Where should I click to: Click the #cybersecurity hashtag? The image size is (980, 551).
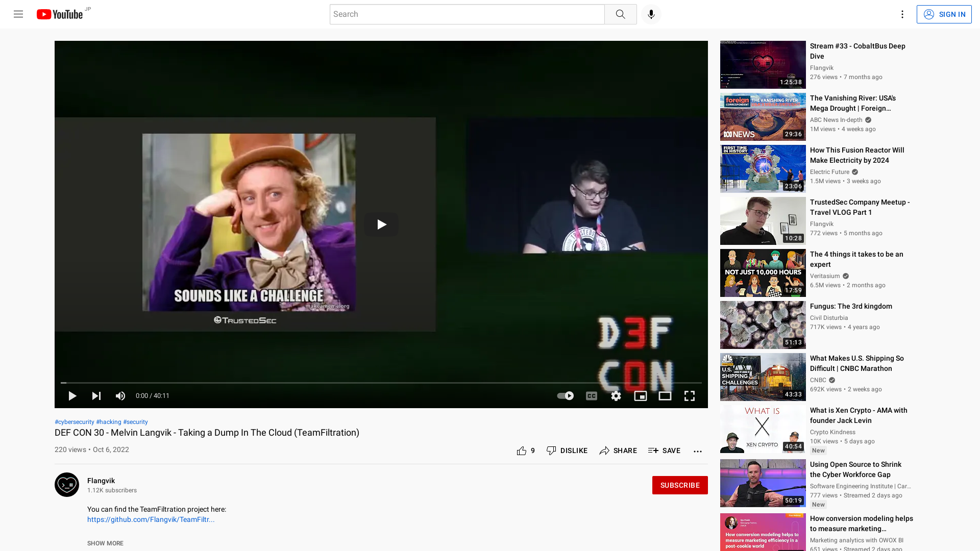74,421
